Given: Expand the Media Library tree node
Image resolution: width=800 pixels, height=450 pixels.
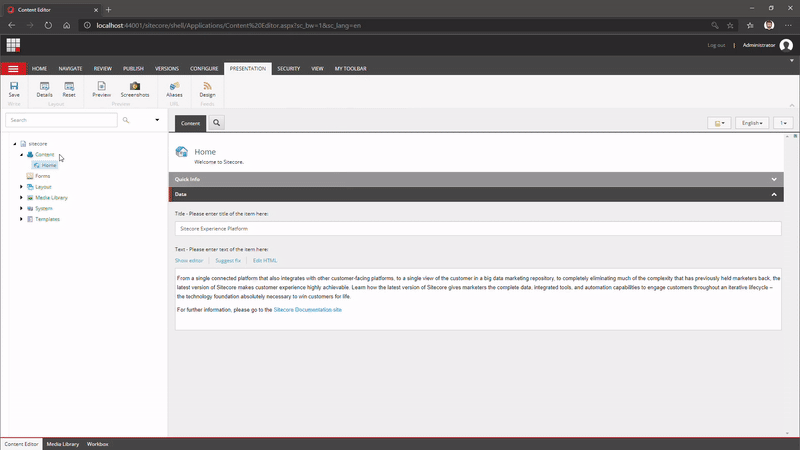Looking at the screenshot, I should [21, 197].
